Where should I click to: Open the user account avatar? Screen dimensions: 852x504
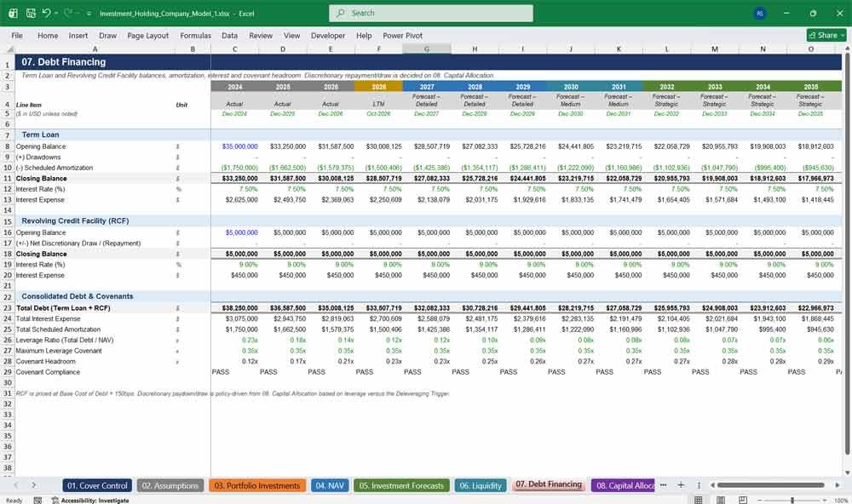point(760,13)
